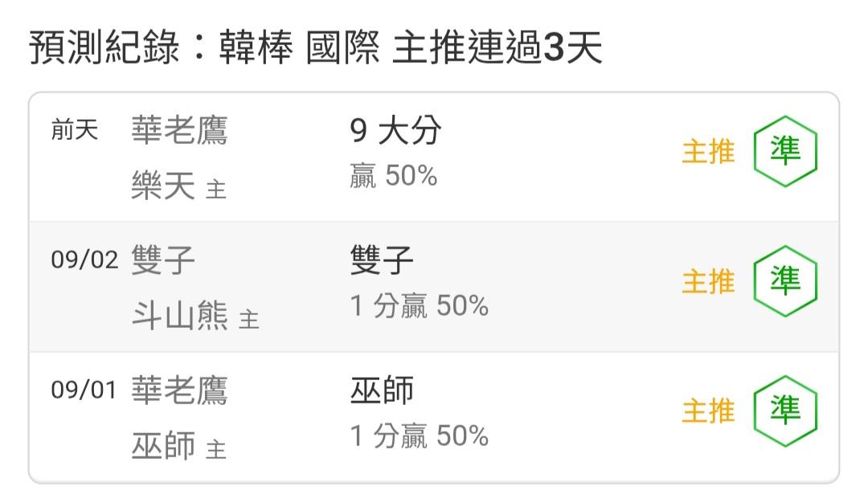Click away team 華老鷹 in the 09/01 row
868x503 pixels.
point(179,391)
